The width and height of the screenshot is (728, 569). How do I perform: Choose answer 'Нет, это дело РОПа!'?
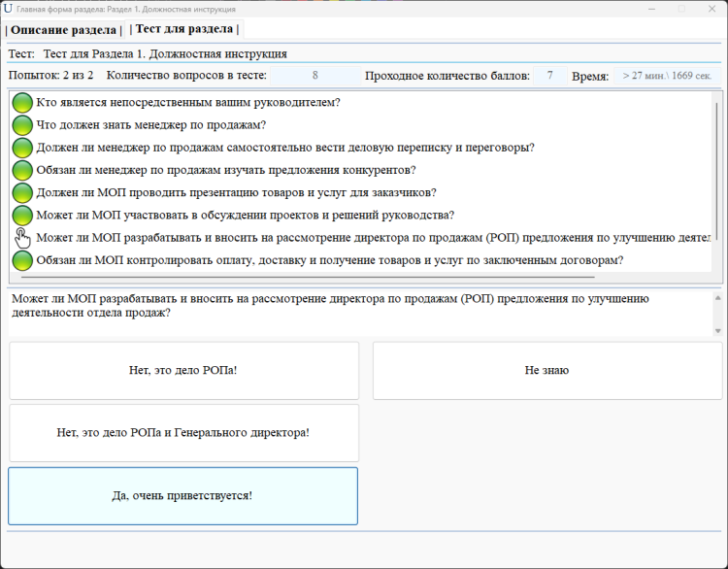(183, 370)
